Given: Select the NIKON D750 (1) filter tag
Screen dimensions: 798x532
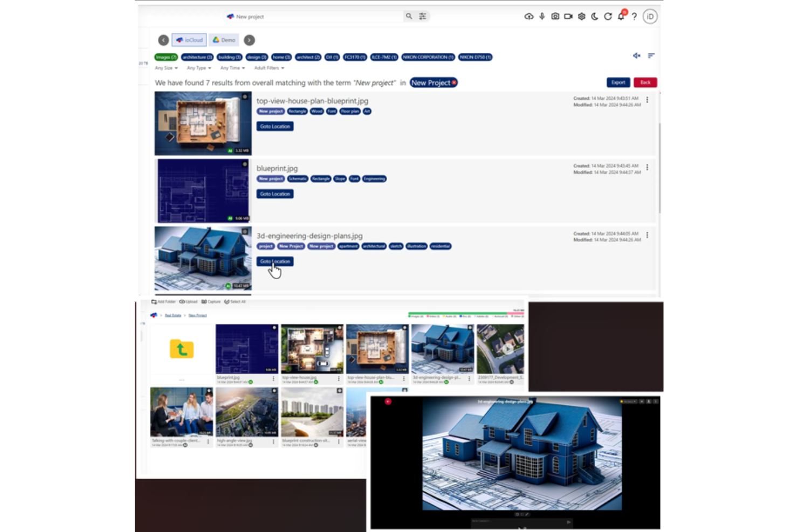Looking at the screenshot, I should pos(475,57).
